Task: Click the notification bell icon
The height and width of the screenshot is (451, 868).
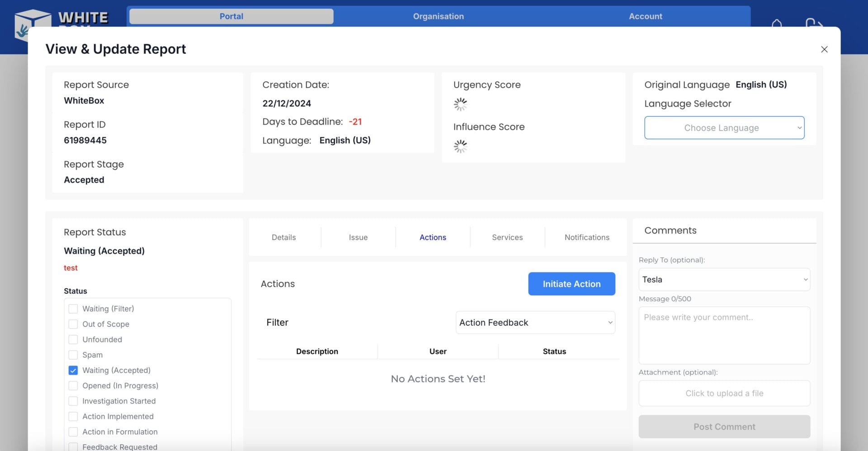Action: (x=777, y=23)
